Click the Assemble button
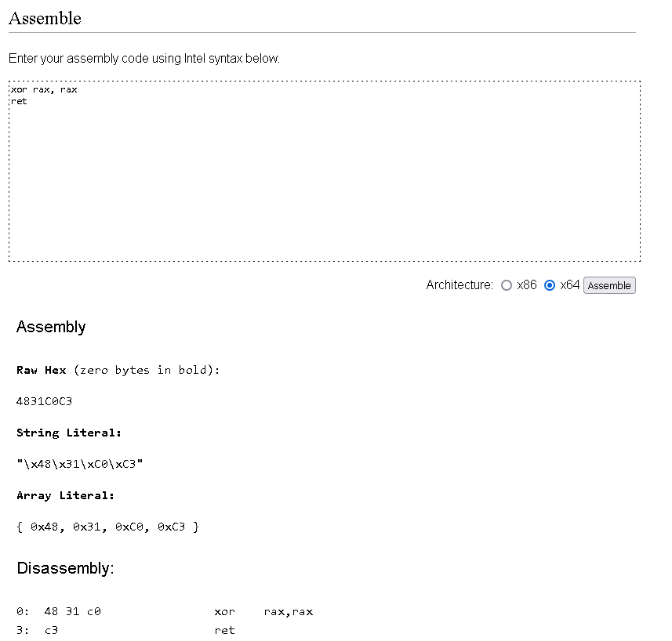This screenshot has width=672, height=641. (609, 285)
